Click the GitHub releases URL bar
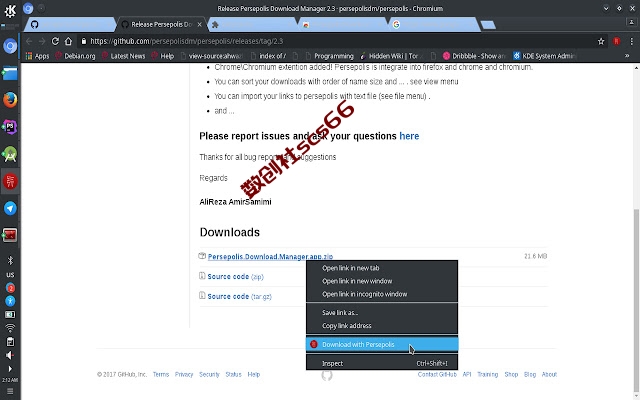 [x=339, y=41]
